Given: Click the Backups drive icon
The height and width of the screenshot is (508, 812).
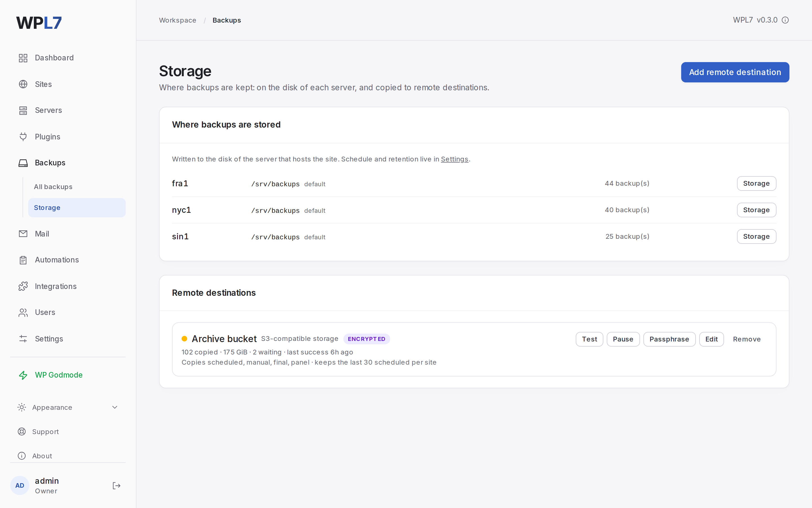Looking at the screenshot, I should [23, 163].
